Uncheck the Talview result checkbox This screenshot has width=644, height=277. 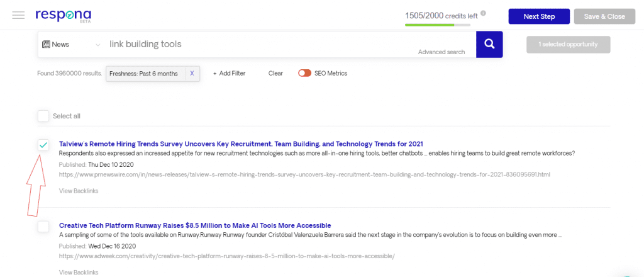pyautogui.click(x=43, y=145)
